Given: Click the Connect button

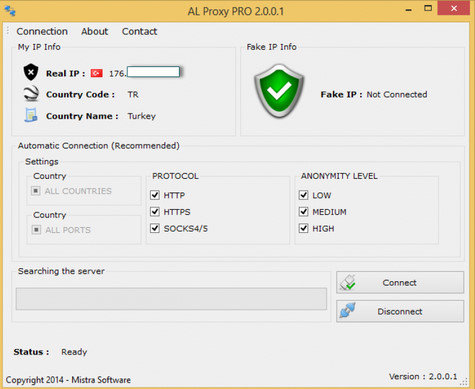Looking at the screenshot, I should click(x=400, y=283).
